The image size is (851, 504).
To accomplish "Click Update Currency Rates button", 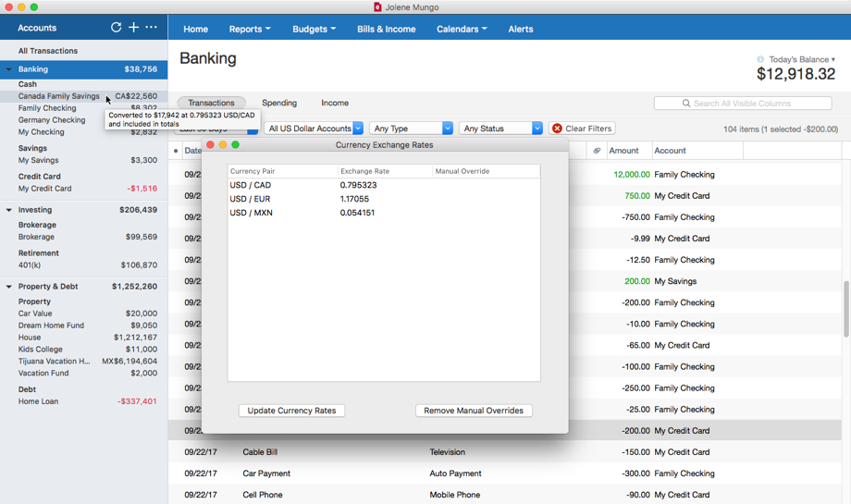I will click(292, 411).
